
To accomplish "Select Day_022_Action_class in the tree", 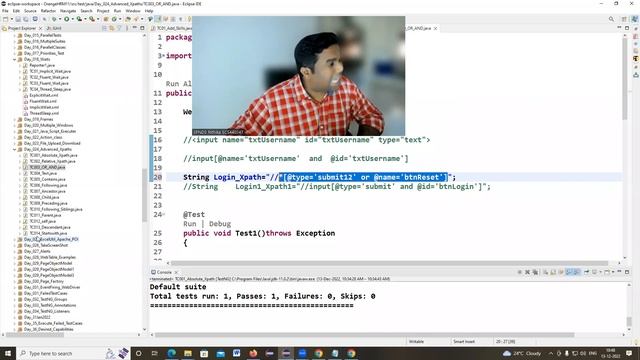I will tap(43, 137).
